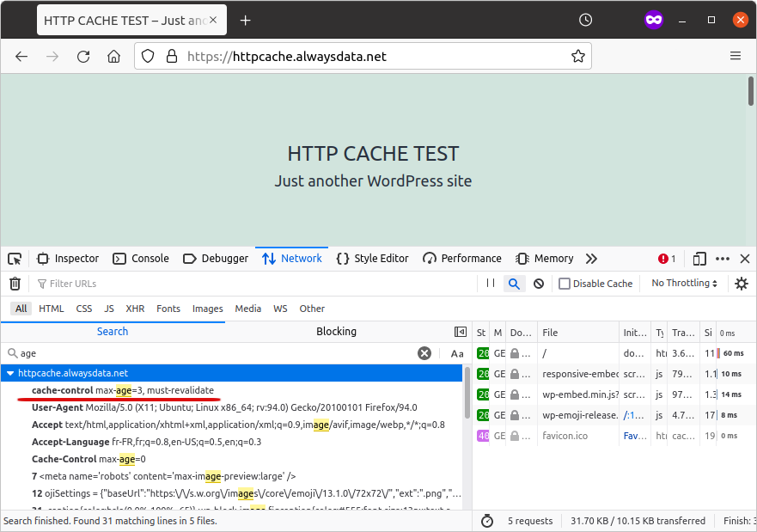The height and width of the screenshot is (532, 757).
Task: Select the Network panel tab
Action: [x=291, y=259]
